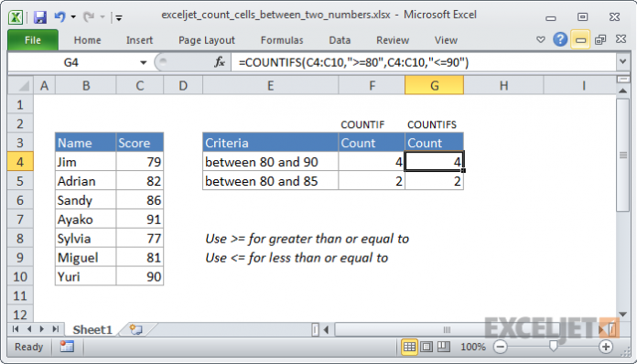
Task: Click the Redo icon
Action: coord(89,17)
